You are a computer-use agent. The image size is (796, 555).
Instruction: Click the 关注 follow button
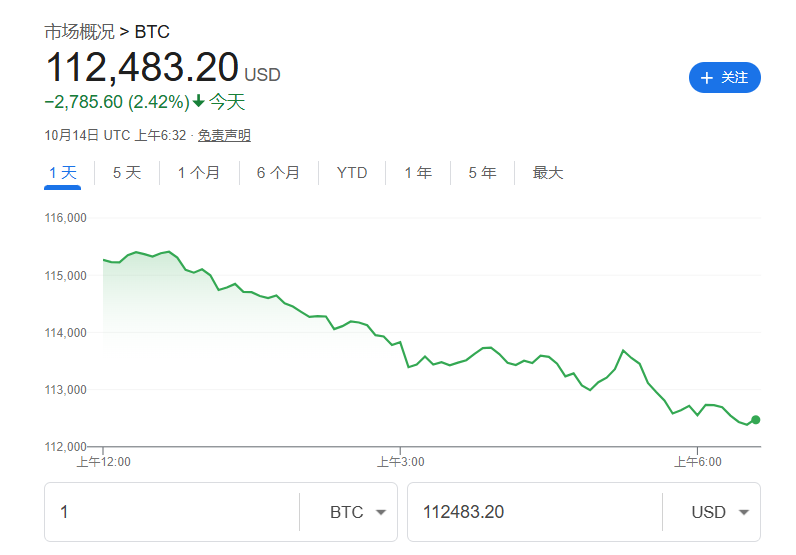tap(725, 77)
